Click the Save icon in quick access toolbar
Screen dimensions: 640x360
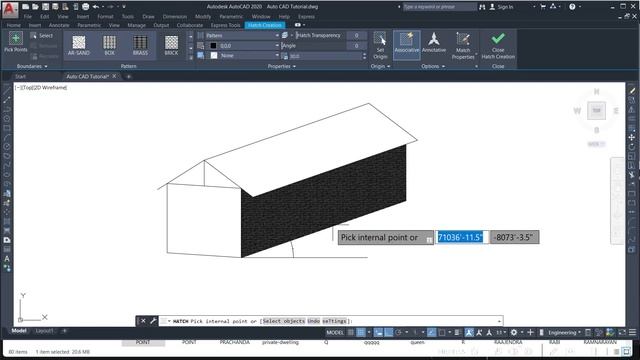point(45,7)
